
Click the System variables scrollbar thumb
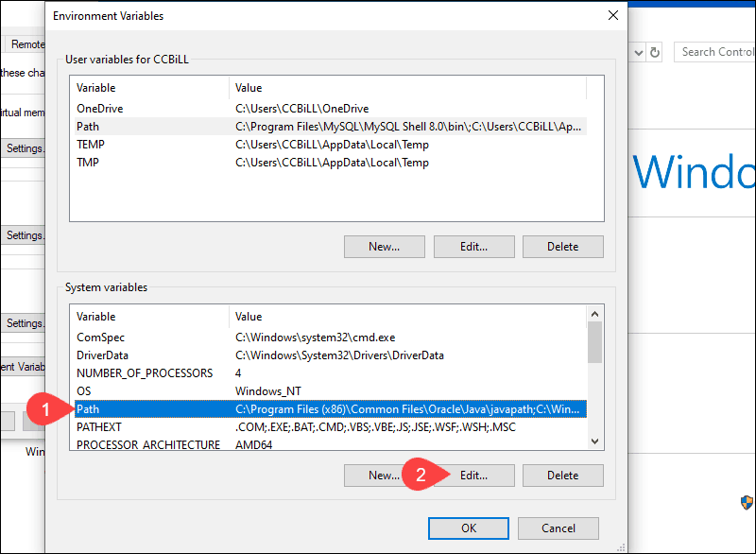point(594,341)
